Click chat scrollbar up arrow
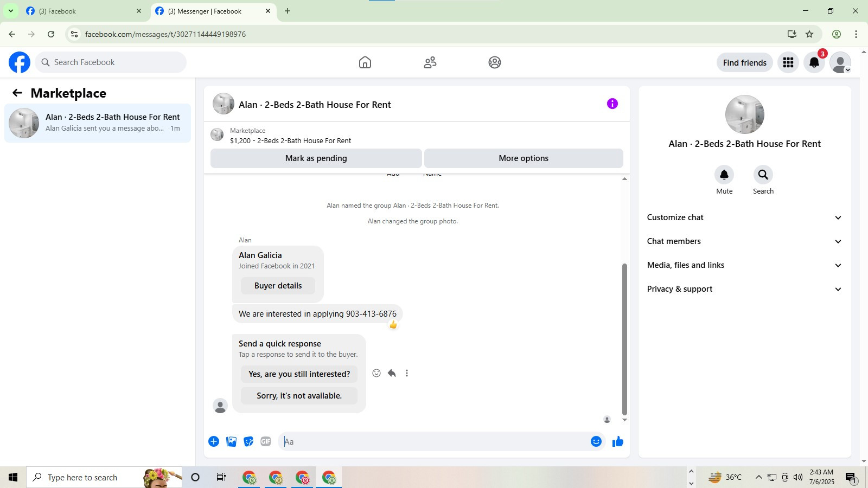 tap(624, 178)
